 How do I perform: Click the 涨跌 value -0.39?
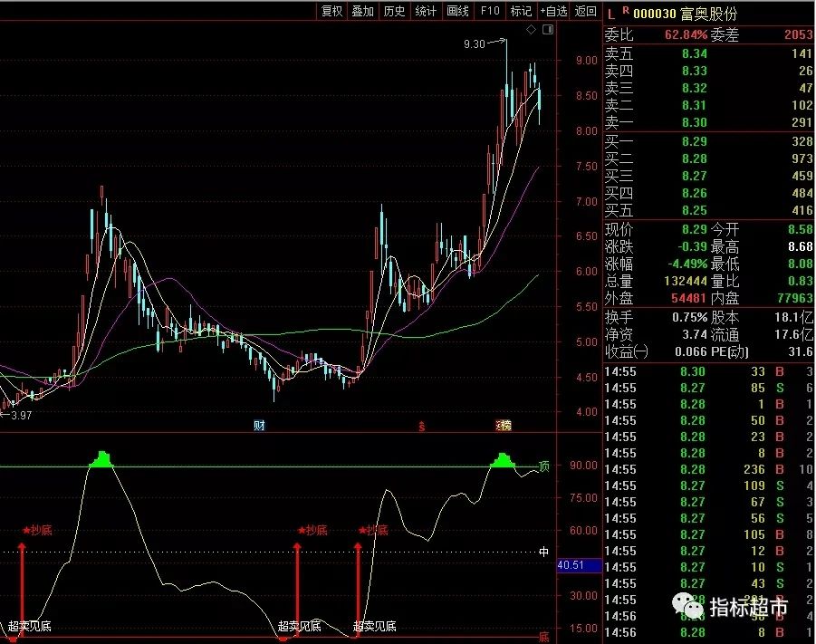pos(693,246)
